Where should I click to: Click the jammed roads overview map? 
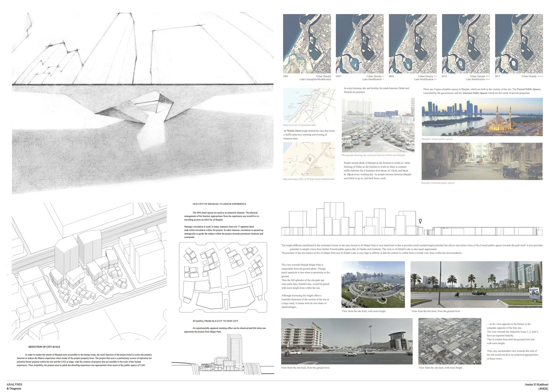309,105
